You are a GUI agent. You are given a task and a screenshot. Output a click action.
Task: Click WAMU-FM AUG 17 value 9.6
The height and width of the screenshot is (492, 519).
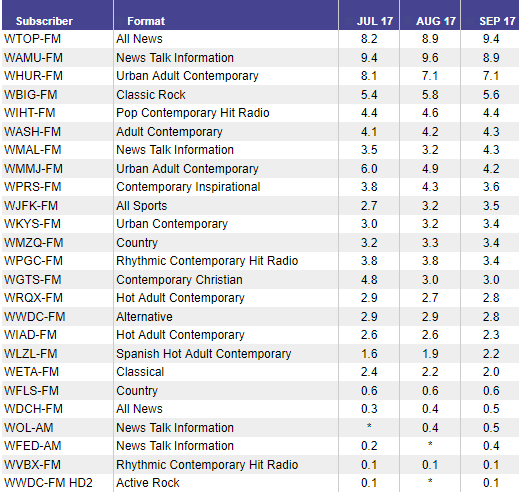click(430, 58)
